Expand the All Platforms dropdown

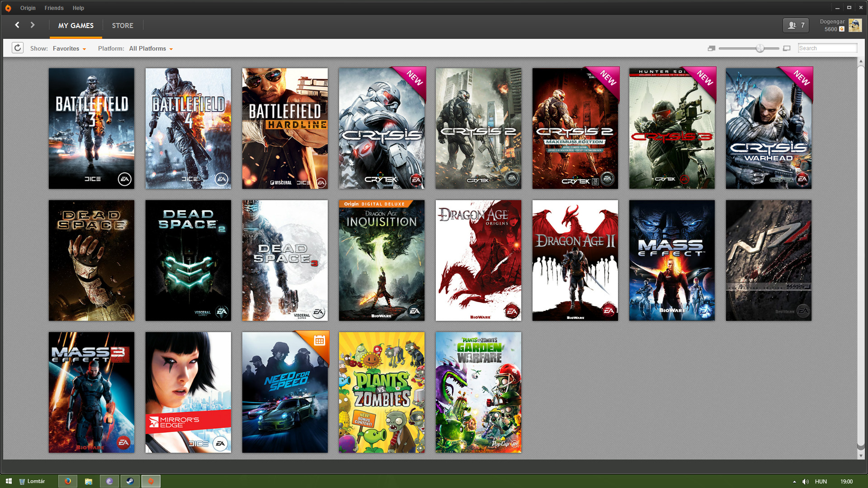point(151,48)
